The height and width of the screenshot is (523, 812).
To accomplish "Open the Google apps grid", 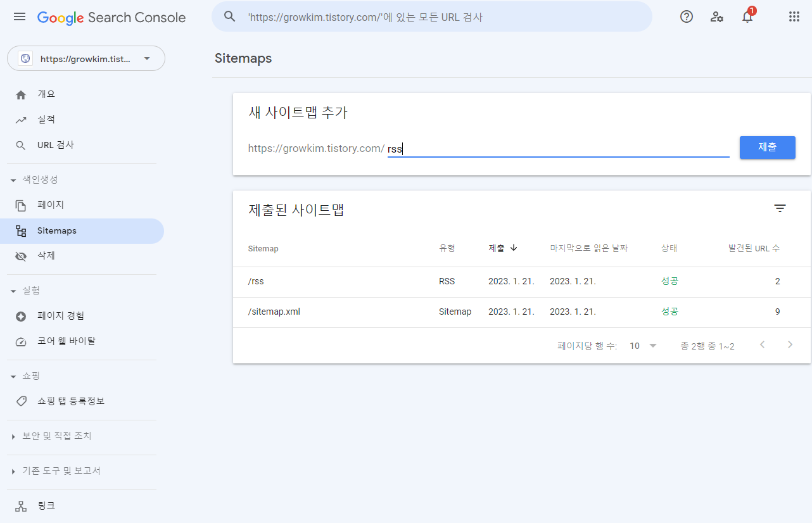I will (794, 17).
